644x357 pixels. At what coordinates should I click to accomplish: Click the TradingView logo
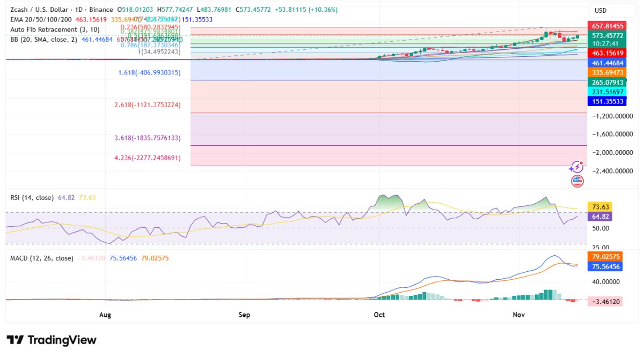click(52, 340)
